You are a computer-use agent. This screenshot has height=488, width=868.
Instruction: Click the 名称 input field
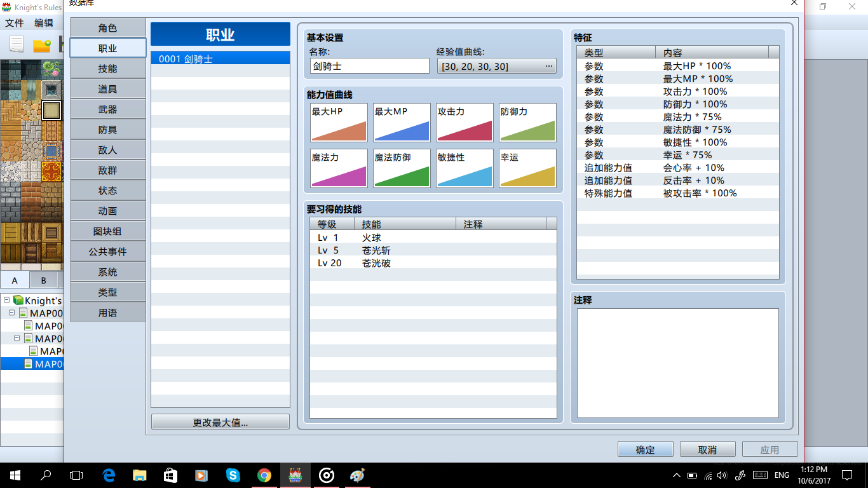370,66
